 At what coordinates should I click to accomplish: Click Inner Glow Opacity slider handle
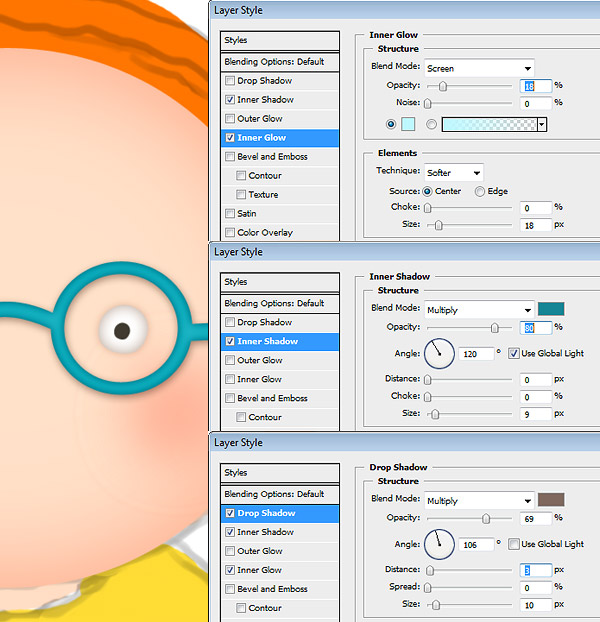443,86
